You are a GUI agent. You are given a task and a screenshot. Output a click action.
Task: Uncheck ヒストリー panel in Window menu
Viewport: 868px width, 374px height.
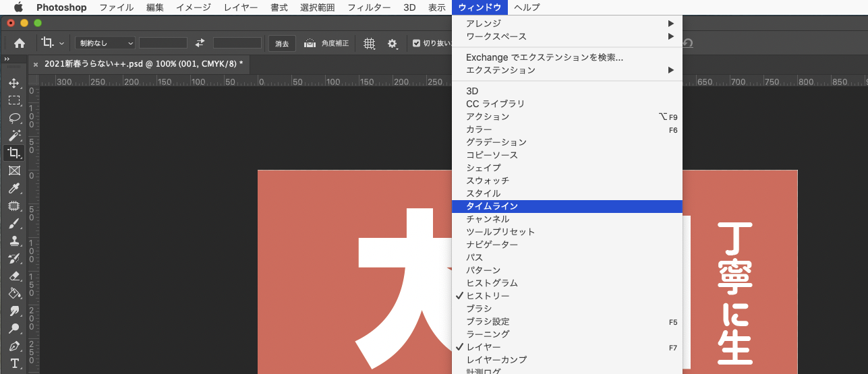488,296
